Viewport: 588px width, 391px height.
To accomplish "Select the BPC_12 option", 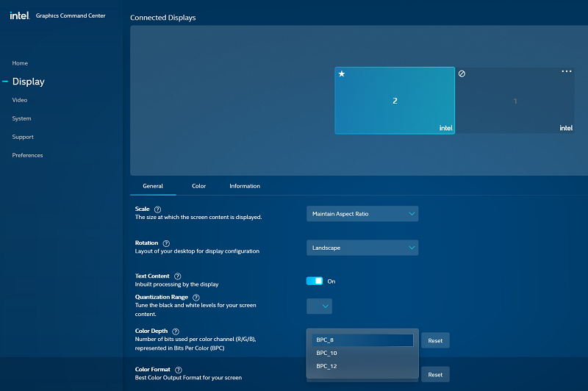I will coord(327,366).
